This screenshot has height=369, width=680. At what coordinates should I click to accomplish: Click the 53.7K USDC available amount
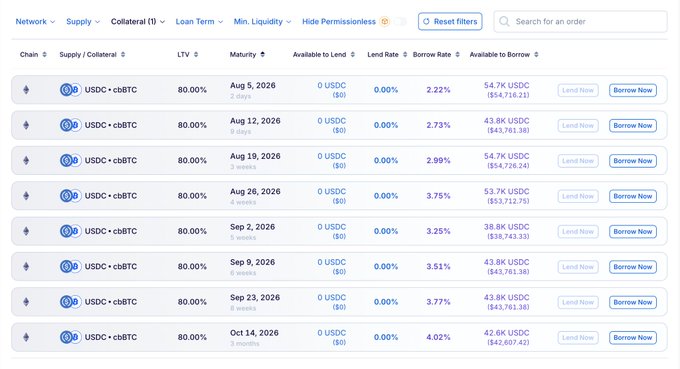click(x=507, y=192)
